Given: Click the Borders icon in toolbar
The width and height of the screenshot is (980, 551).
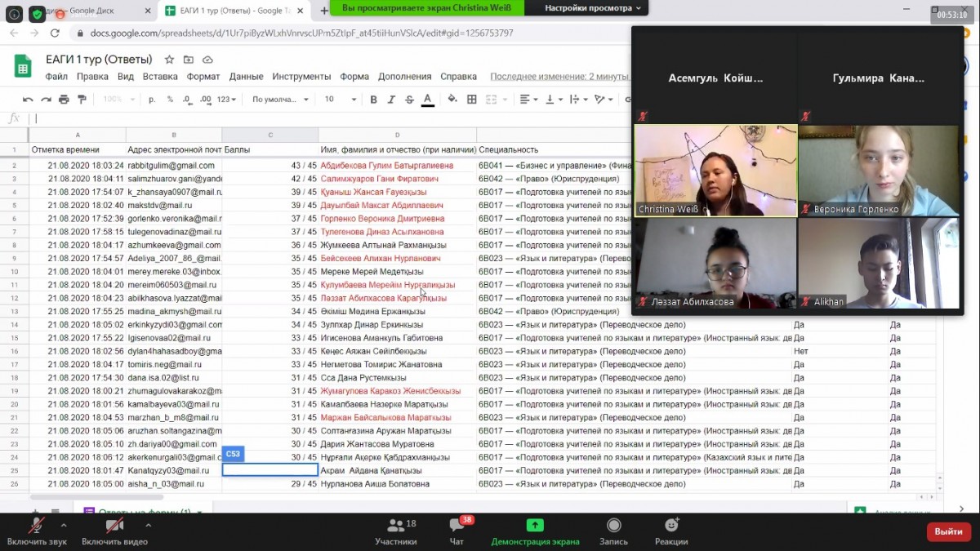Looking at the screenshot, I should tap(471, 100).
